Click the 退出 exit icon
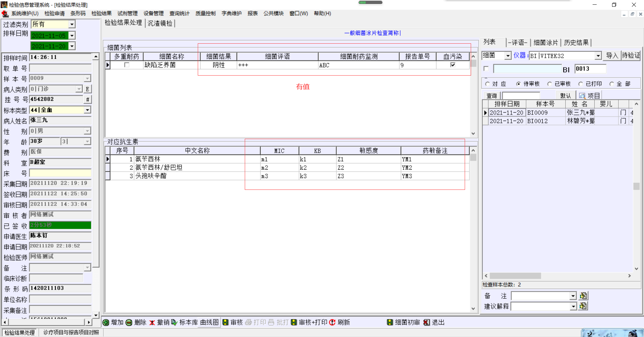Image resolution: width=644 pixels, height=337 pixels. pyautogui.click(x=426, y=322)
